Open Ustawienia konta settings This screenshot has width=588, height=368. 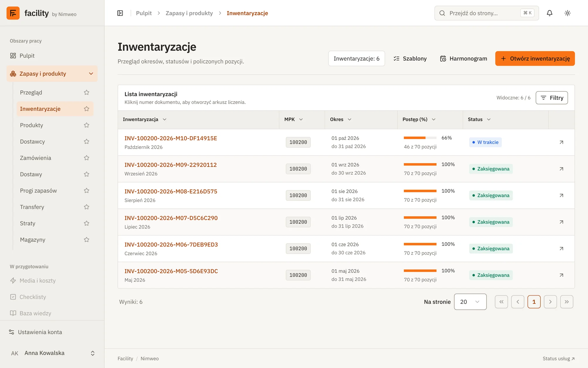pyautogui.click(x=35, y=332)
